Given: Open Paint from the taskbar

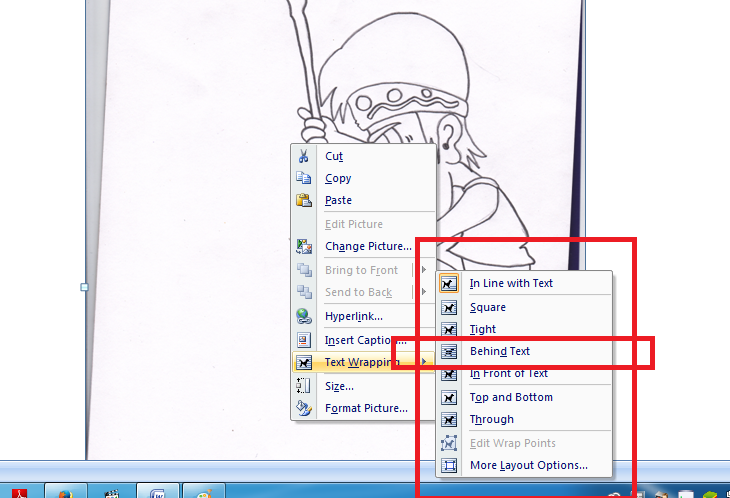Looking at the screenshot, I should [x=204, y=492].
